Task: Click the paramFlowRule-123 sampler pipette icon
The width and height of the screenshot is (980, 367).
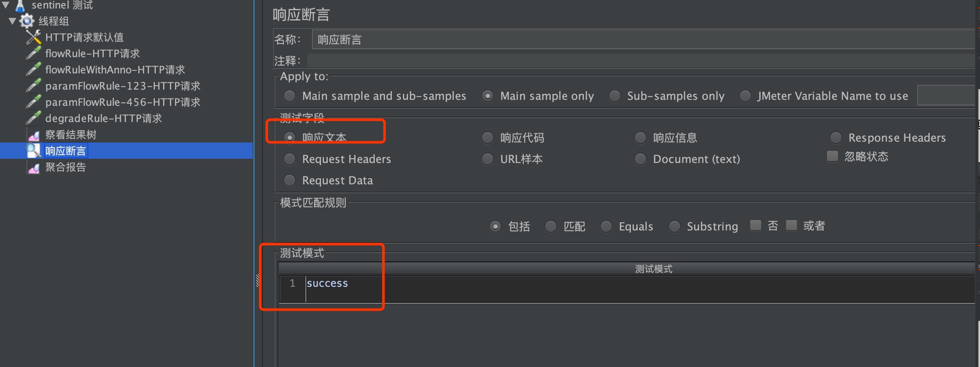Action: click(34, 86)
